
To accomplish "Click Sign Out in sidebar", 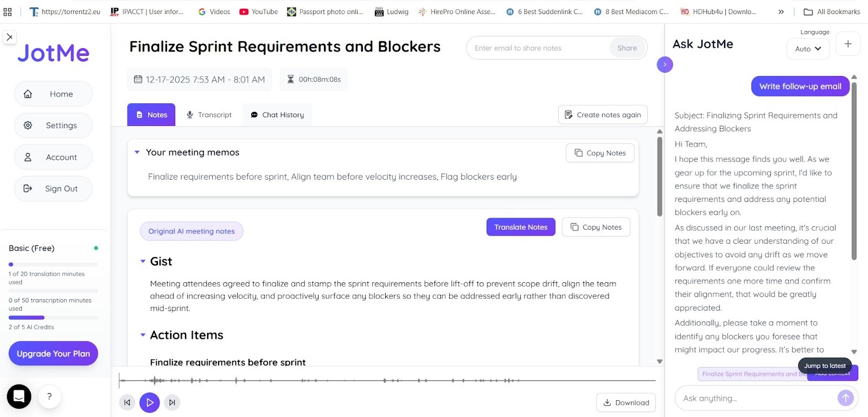I will click(53, 188).
